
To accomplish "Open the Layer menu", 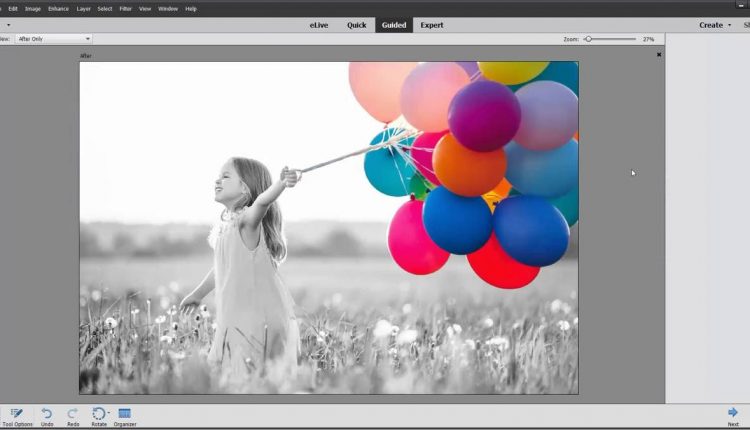I will pyautogui.click(x=83, y=8).
